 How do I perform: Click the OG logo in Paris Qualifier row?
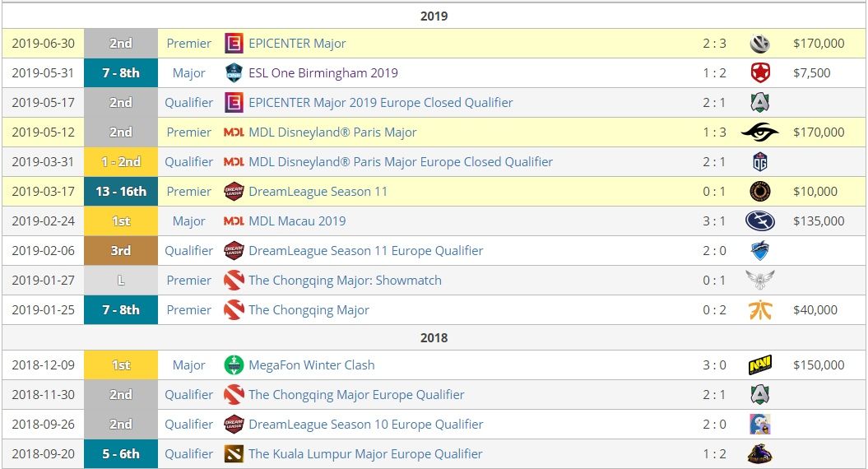click(760, 162)
